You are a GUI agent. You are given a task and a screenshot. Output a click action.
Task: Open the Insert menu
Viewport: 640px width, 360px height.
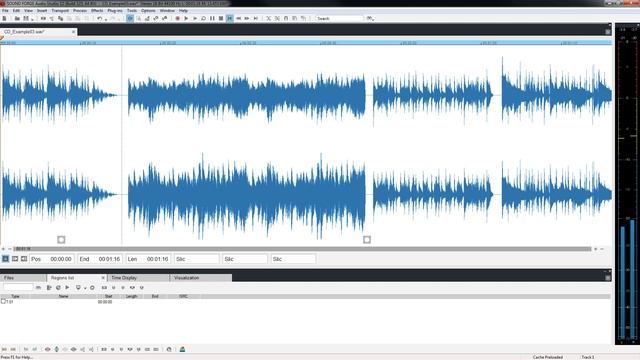(x=42, y=11)
